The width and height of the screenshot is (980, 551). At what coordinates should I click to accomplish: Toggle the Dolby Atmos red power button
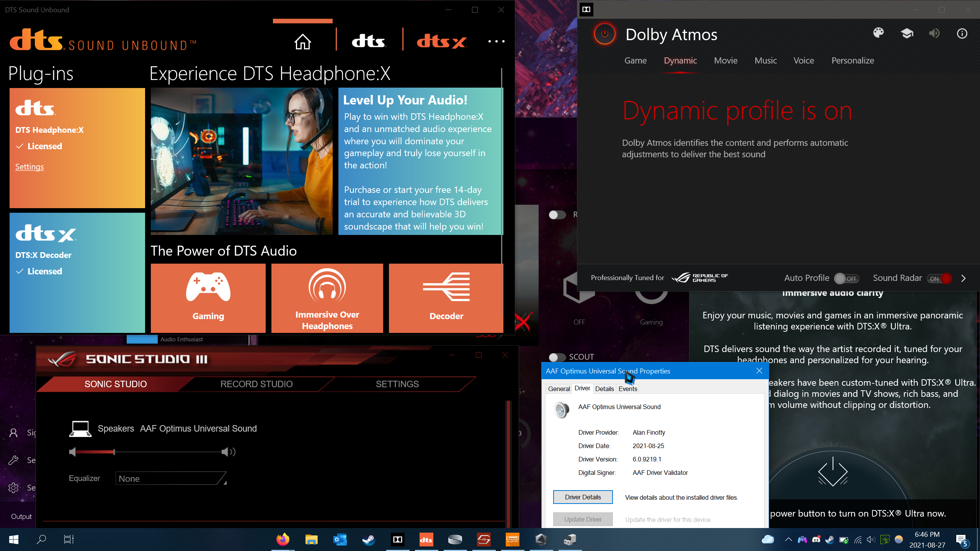click(605, 34)
